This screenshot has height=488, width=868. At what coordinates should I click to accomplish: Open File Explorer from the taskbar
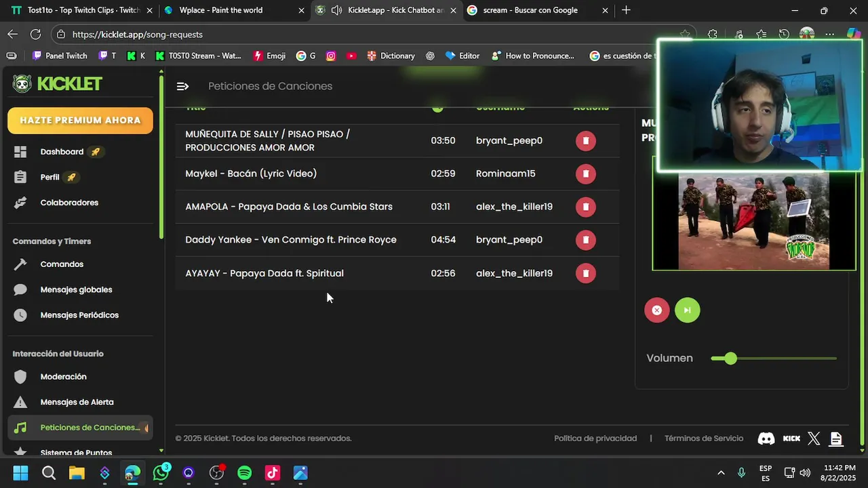coord(77,472)
